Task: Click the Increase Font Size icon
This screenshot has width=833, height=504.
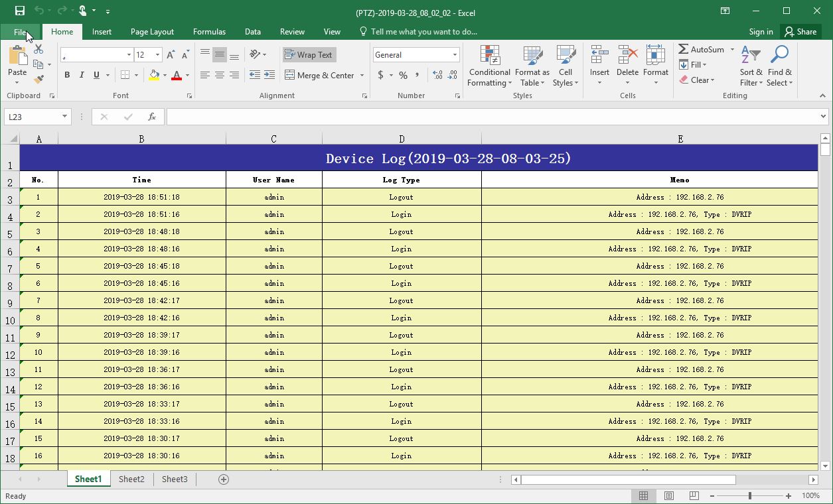Action: (171, 55)
